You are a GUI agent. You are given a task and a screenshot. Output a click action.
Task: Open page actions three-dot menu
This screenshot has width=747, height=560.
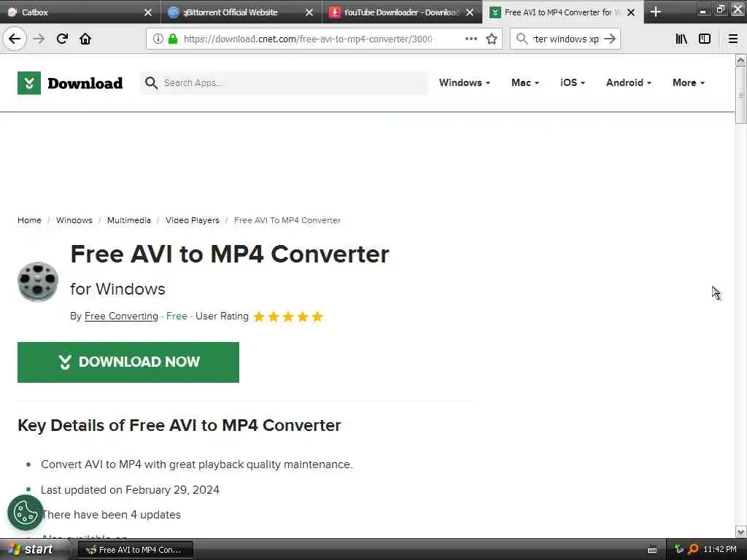tap(471, 39)
